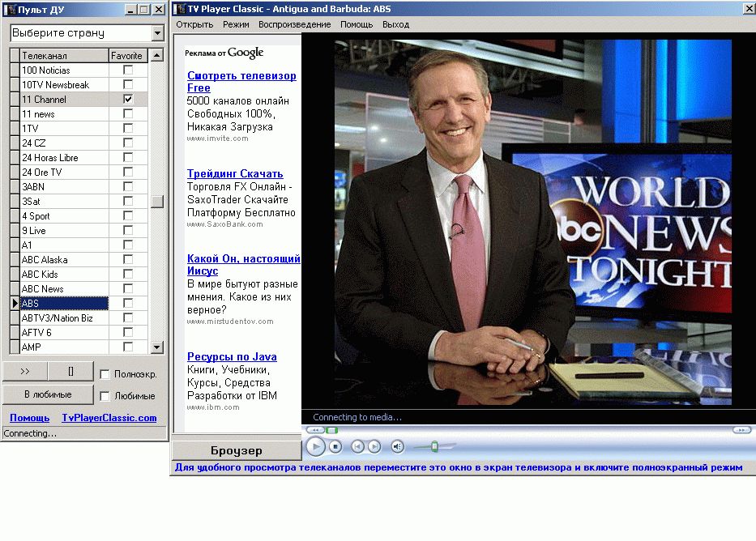Screen dimensions: 756x541
Task: Open the Воспроизведение menu
Action: 294,24
